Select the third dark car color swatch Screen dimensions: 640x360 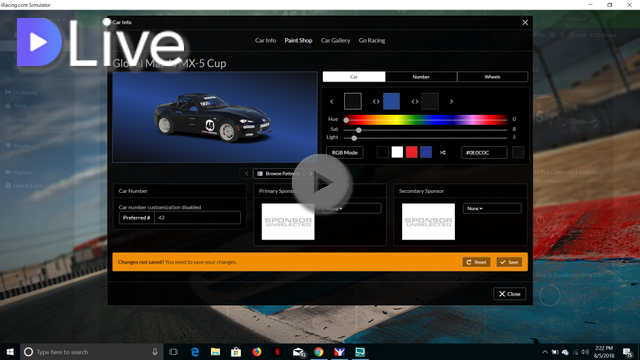tap(430, 101)
